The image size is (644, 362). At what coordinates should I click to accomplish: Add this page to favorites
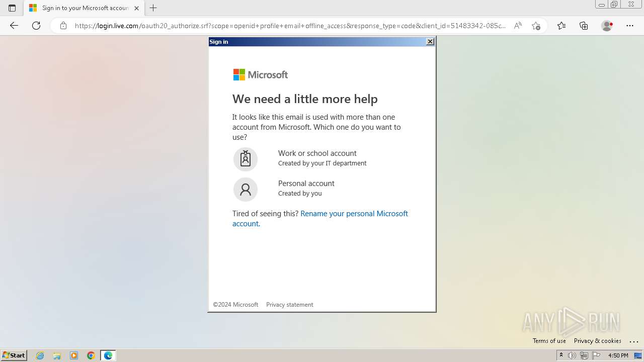536,26
